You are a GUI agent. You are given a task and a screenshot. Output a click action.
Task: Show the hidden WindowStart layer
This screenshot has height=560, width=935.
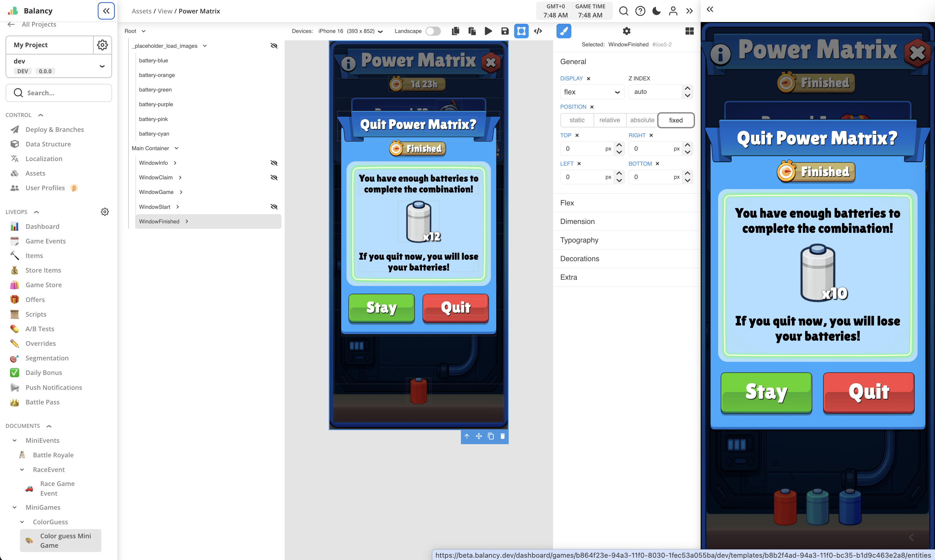click(x=274, y=207)
